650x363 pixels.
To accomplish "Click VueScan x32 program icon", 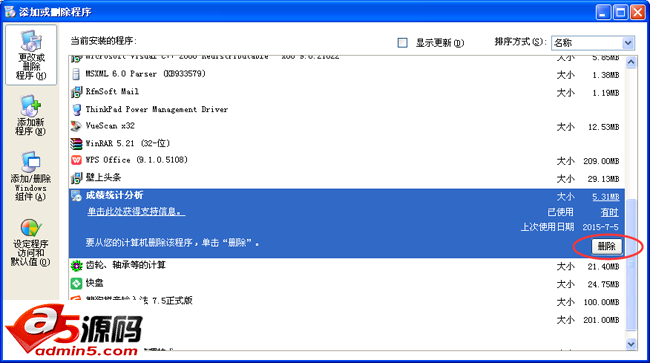I will [x=76, y=126].
